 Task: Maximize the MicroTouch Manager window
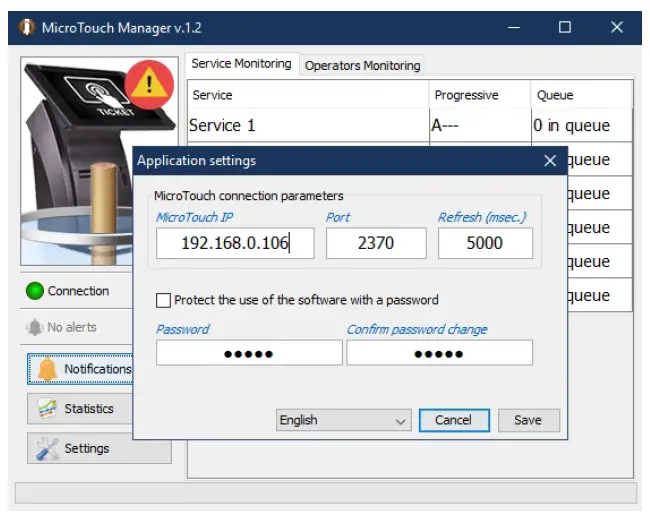pos(565,27)
